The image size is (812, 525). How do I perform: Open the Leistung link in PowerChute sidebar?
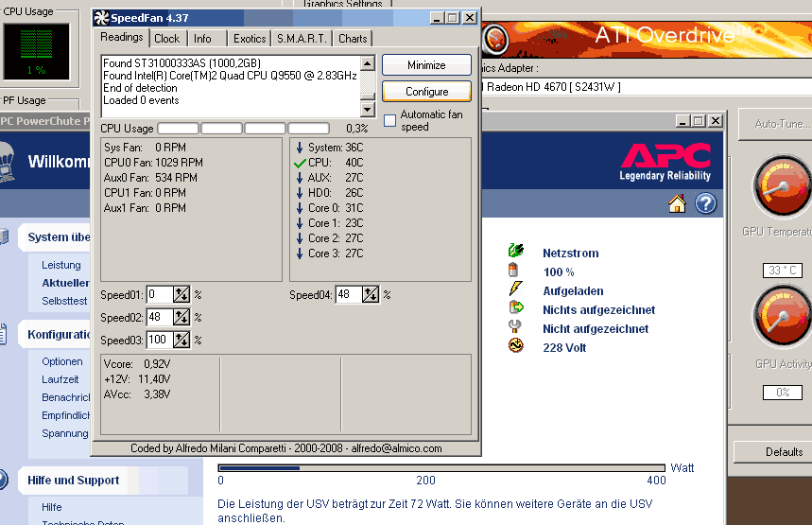click(x=61, y=265)
